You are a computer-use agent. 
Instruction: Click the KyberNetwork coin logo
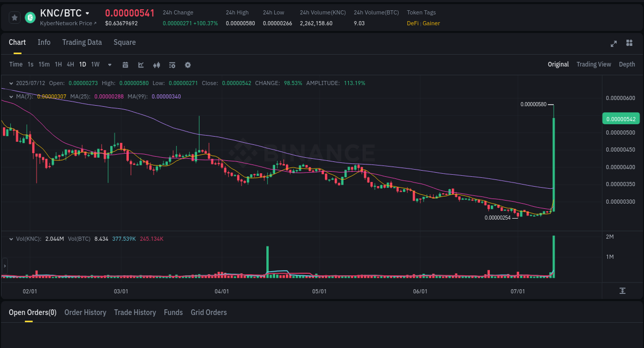pos(29,17)
